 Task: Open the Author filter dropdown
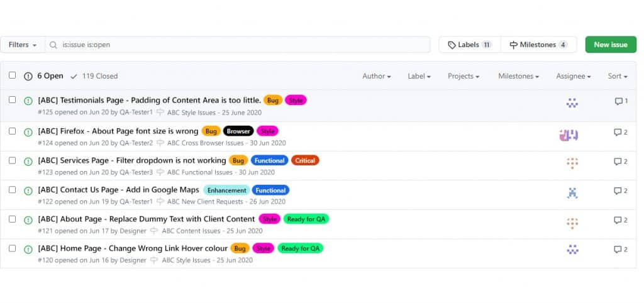point(376,76)
